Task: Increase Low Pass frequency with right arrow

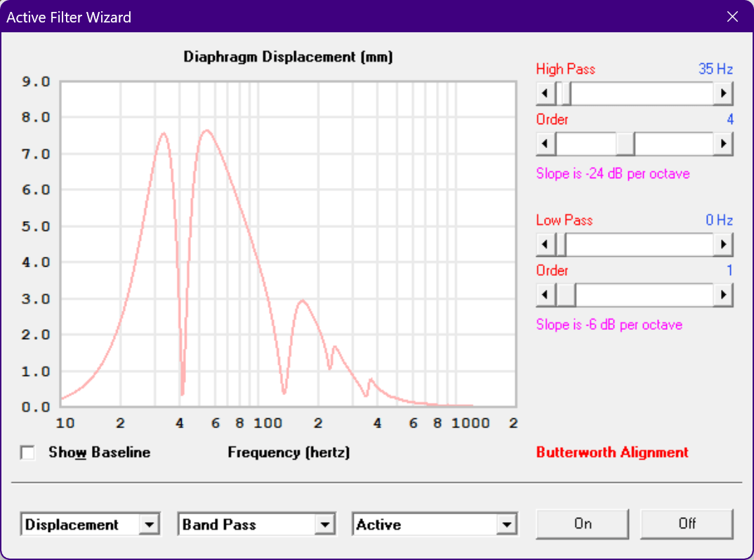Action: coord(723,245)
